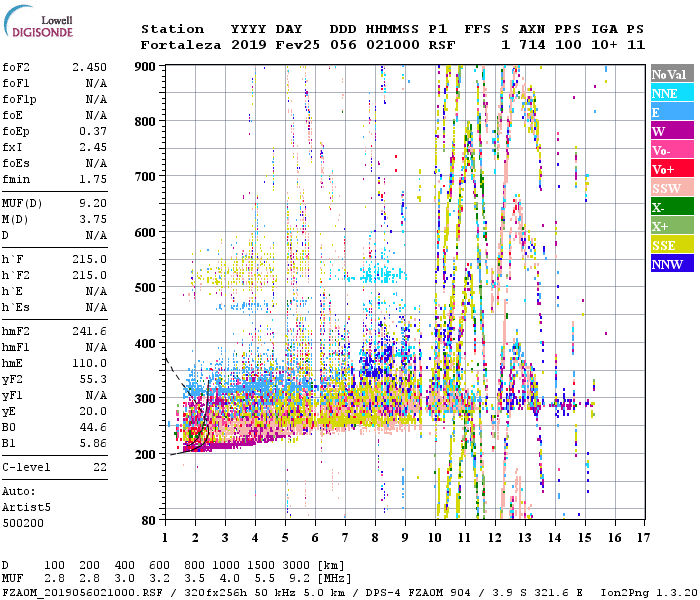
Task: Click the D 3000 distance entry
Action: [x=296, y=565]
